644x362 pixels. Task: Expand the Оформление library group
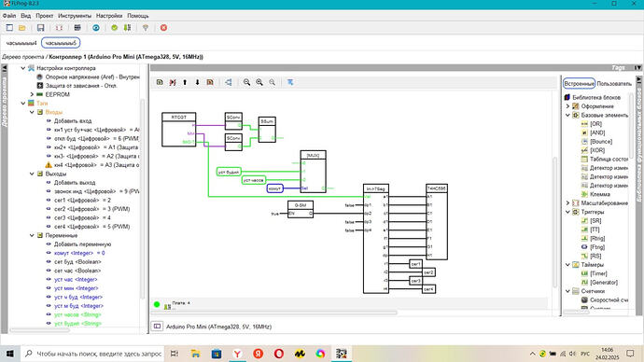[568, 106]
